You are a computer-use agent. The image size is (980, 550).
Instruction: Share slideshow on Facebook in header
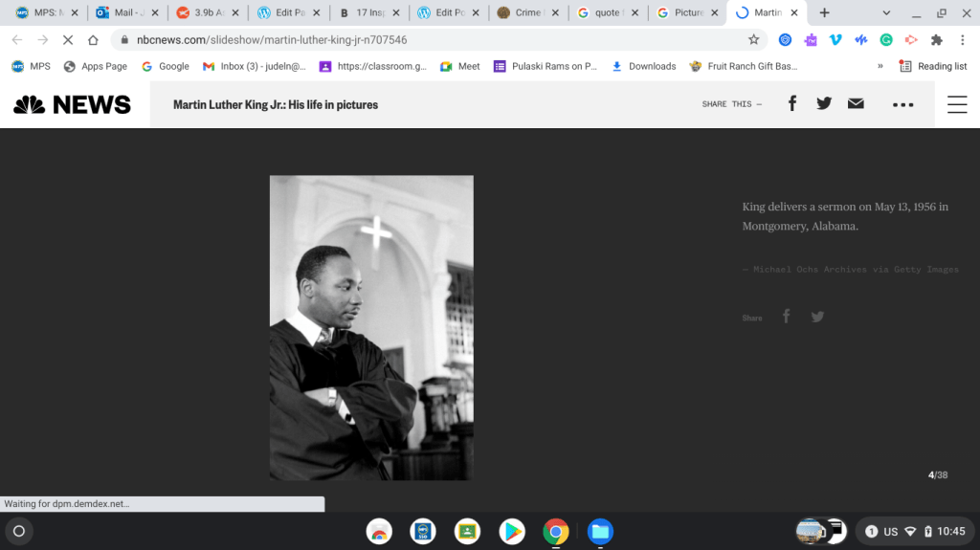pos(792,104)
